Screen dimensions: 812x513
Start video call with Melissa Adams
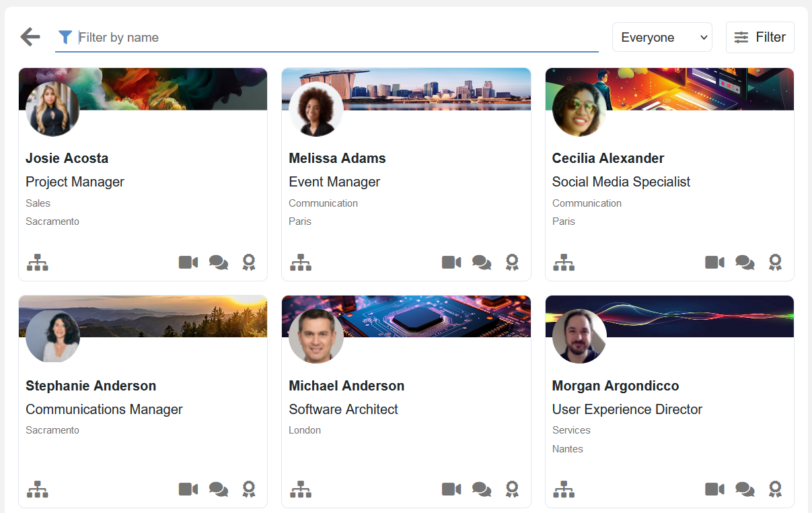pos(451,263)
